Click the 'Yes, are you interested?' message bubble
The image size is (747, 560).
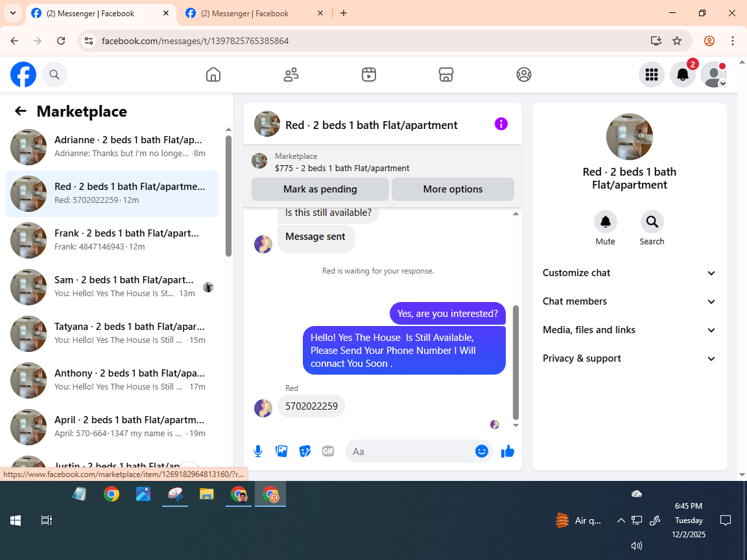tap(447, 313)
